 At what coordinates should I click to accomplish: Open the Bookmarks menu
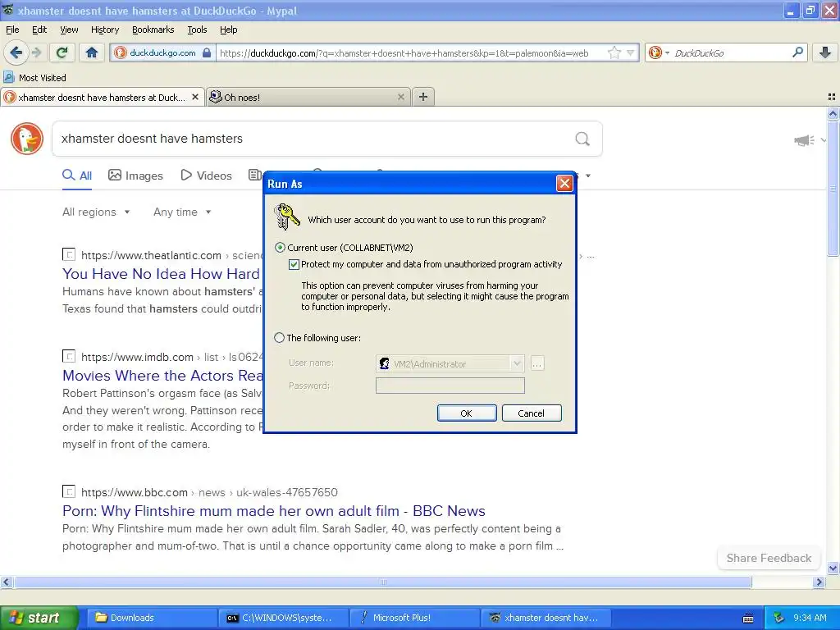pyautogui.click(x=153, y=30)
